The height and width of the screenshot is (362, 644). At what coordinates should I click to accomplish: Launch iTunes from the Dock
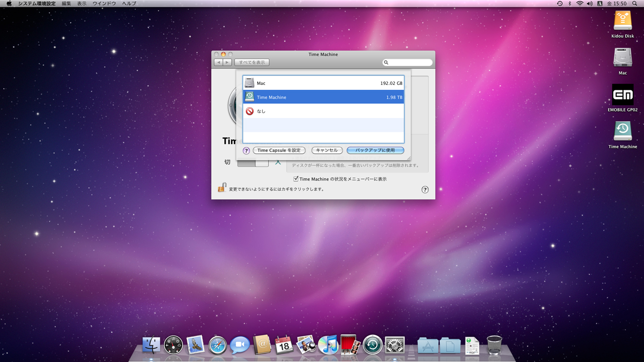tap(328, 345)
